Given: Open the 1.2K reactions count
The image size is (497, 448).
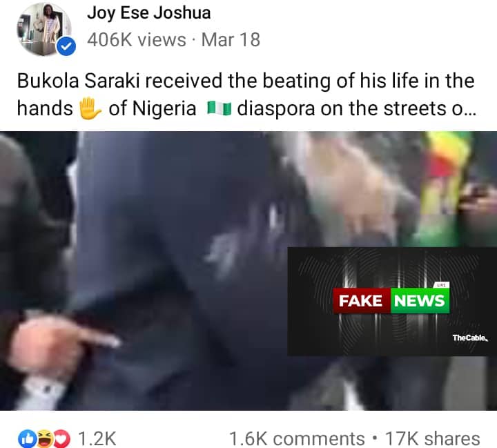Looking at the screenshot, I should [x=97, y=439].
